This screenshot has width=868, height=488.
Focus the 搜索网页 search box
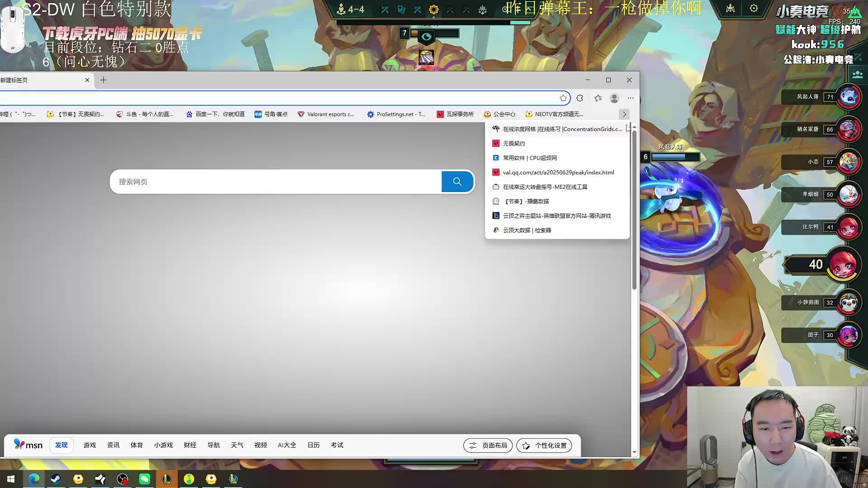[276, 182]
